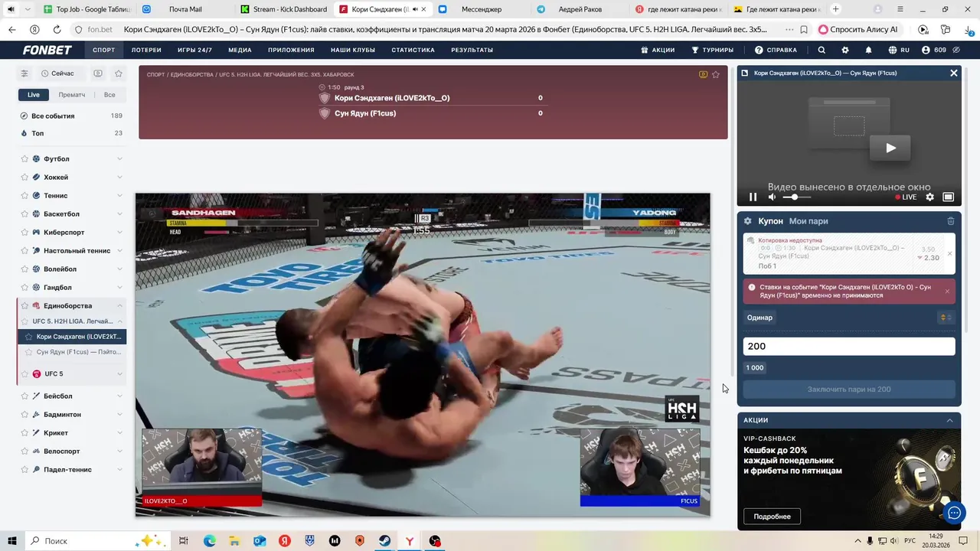Return video to player with fullscreen frame icon
Viewport: 980px width, 551px height.
click(948, 197)
